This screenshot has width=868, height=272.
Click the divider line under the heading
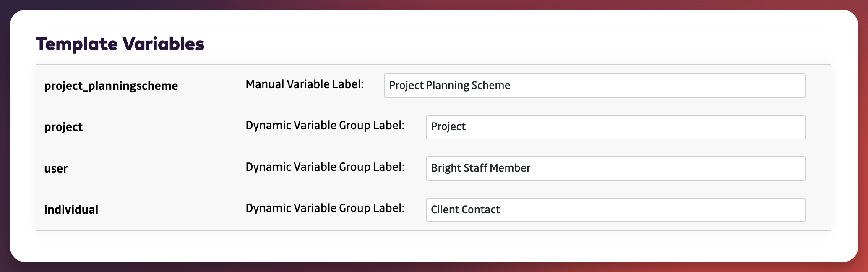(x=433, y=65)
